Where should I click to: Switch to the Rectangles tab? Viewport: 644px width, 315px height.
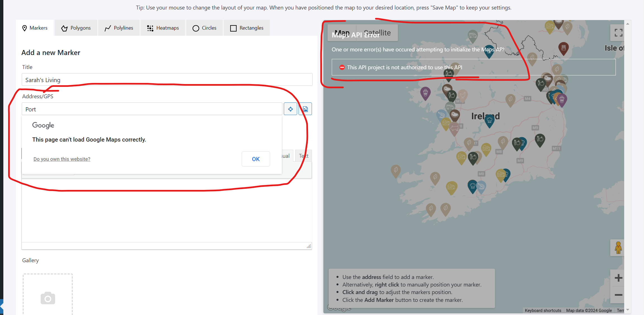coord(247,28)
